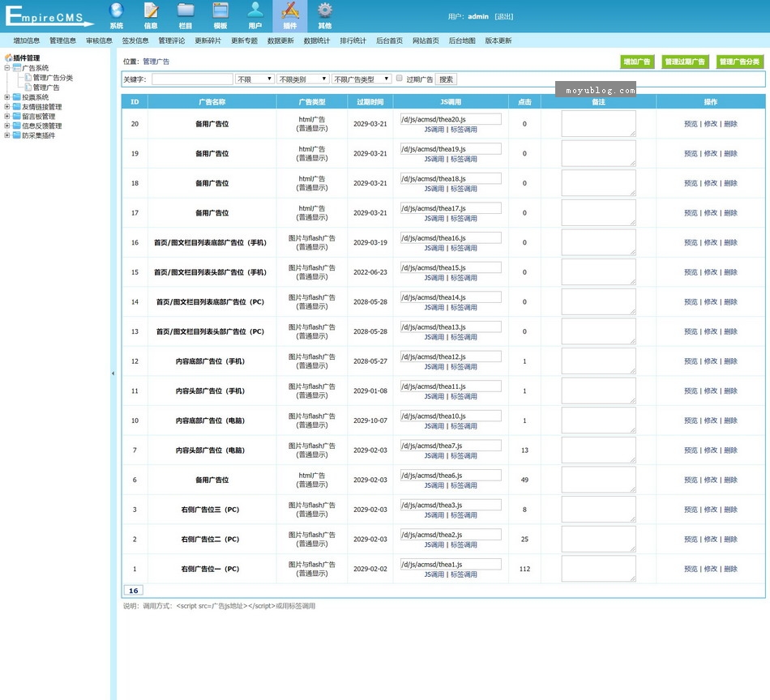The height and width of the screenshot is (700, 770).
Task: Select 数据更新 in the submenu bar
Action: [x=280, y=41]
